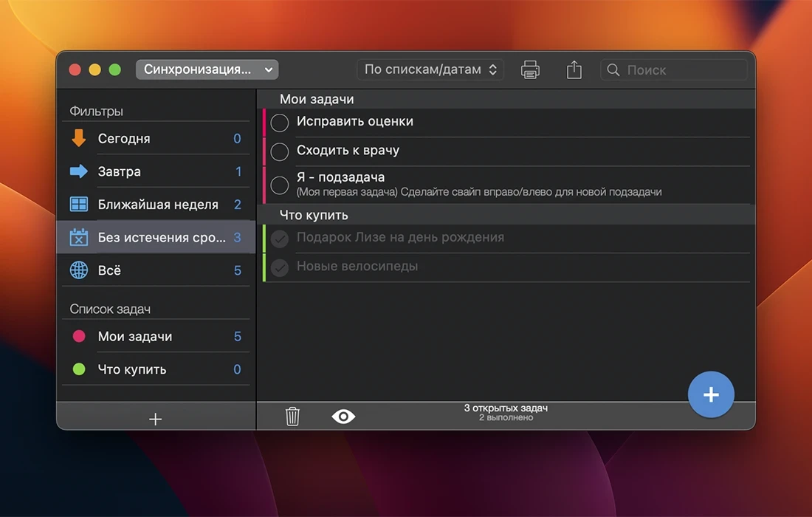Toggle the eye icon to show completed tasks
This screenshot has width=812, height=517.
pos(343,417)
